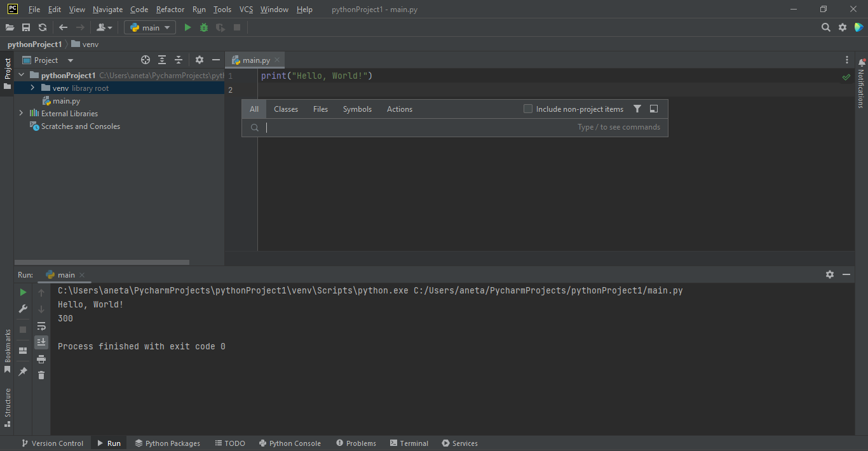This screenshot has width=868, height=451.
Task: Print the console output
Action: click(x=41, y=358)
